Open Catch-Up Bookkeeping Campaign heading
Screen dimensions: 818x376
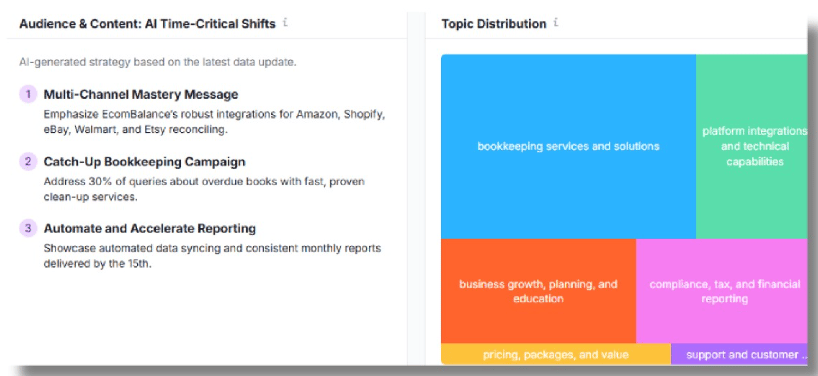coord(145,162)
